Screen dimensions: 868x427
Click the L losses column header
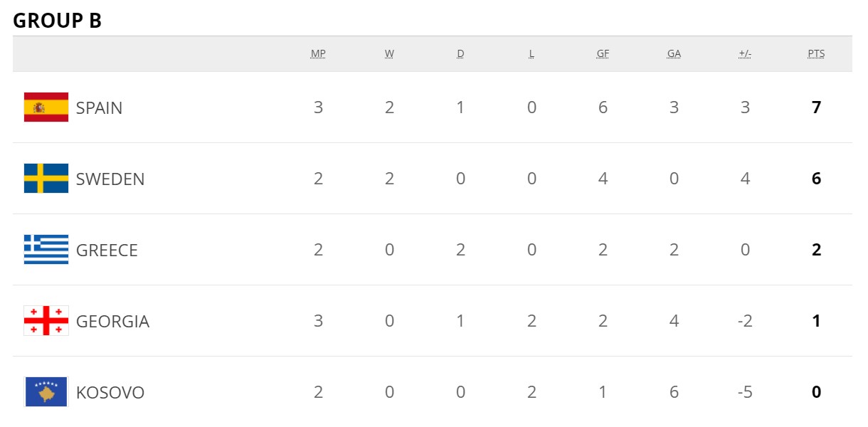tap(531, 54)
